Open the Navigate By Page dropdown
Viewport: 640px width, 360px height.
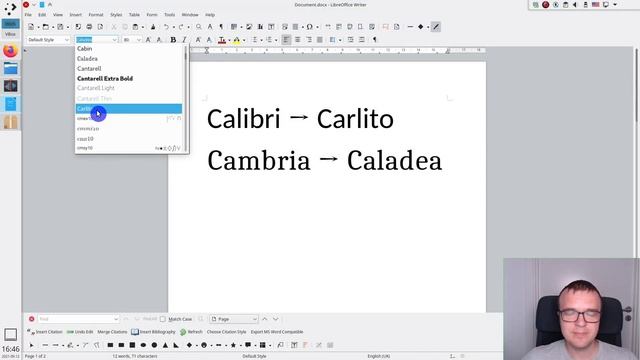point(234,319)
